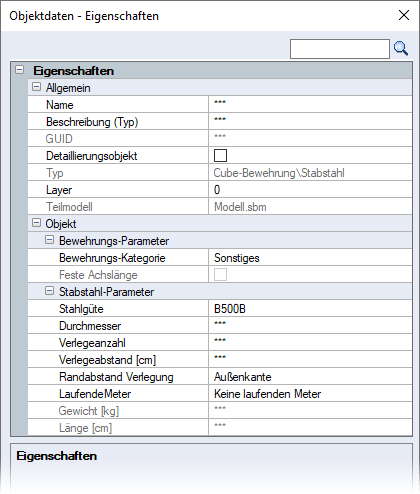Tick the Detaillierungsobjekt checkbox
Viewport: 420px width, 494px height.
(x=220, y=156)
